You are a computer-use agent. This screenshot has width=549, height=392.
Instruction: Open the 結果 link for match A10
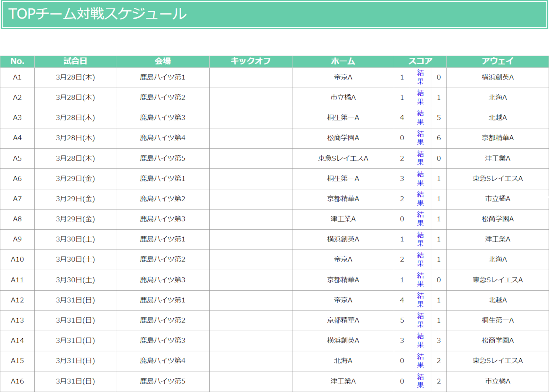click(420, 260)
